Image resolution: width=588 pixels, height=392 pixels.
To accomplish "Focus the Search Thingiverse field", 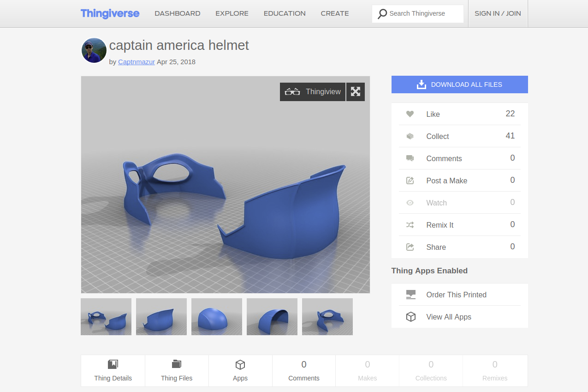I will click(418, 14).
